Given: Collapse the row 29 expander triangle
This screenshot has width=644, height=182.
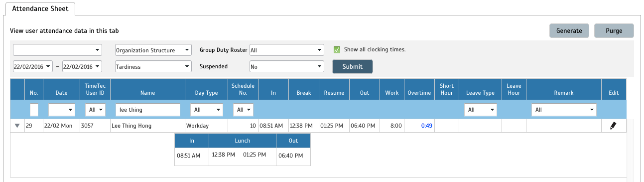Looking at the screenshot, I should coord(17,126).
